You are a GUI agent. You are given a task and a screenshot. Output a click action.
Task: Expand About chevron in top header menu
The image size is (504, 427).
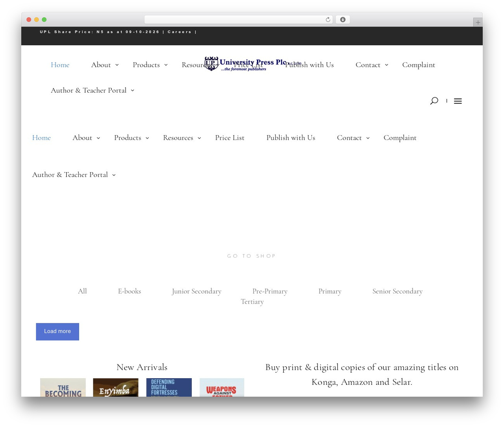click(x=117, y=65)
